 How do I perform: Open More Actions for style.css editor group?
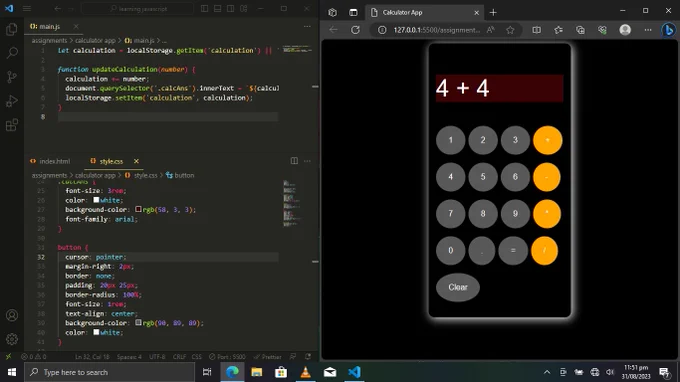[x=307, y=161]
